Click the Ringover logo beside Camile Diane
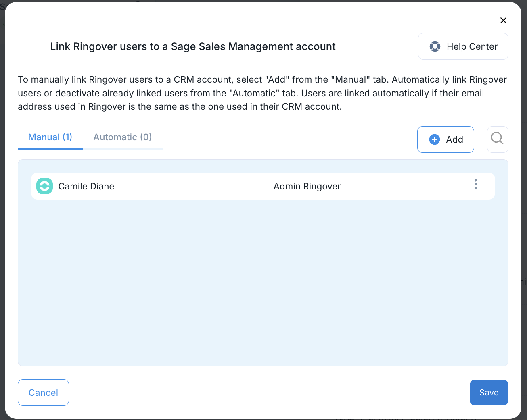 tap(44, 186)
